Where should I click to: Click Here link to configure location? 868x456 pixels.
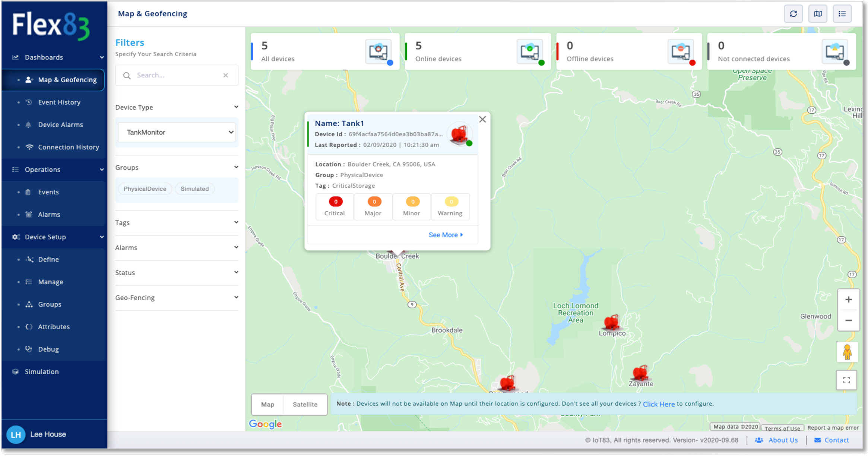pyautogui.click(x=658, y=404)
